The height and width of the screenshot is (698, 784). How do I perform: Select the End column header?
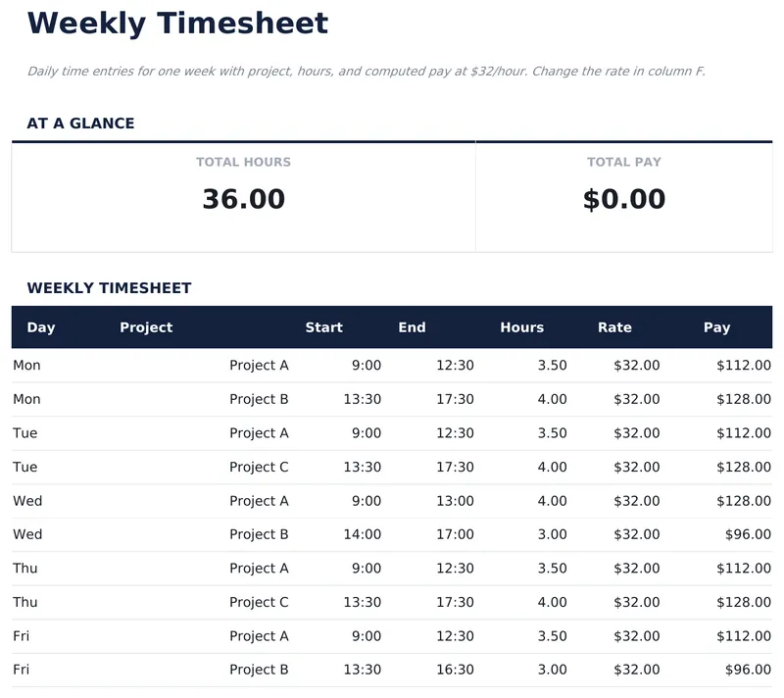pyautogui.click(x=412, y=327)
